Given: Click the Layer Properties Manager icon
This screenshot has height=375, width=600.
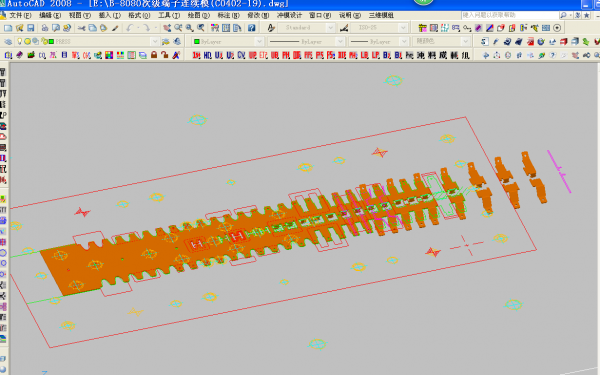Looking at the screenshot, I should pos(8,41).
